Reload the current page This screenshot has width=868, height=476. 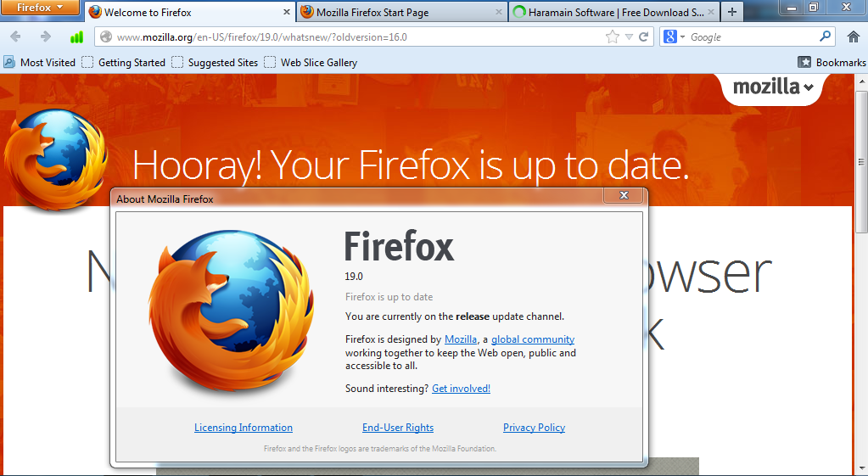(643, 37)
